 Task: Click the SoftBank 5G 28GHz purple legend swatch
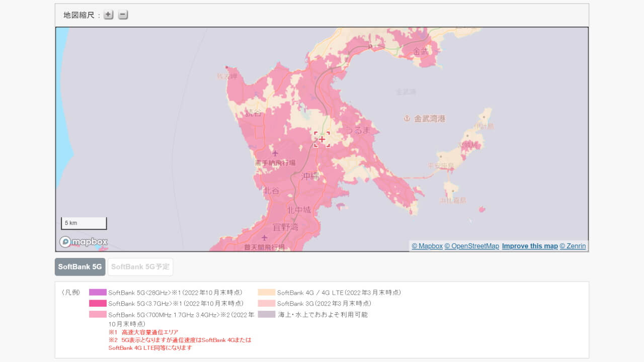click(x=98, y=292)
